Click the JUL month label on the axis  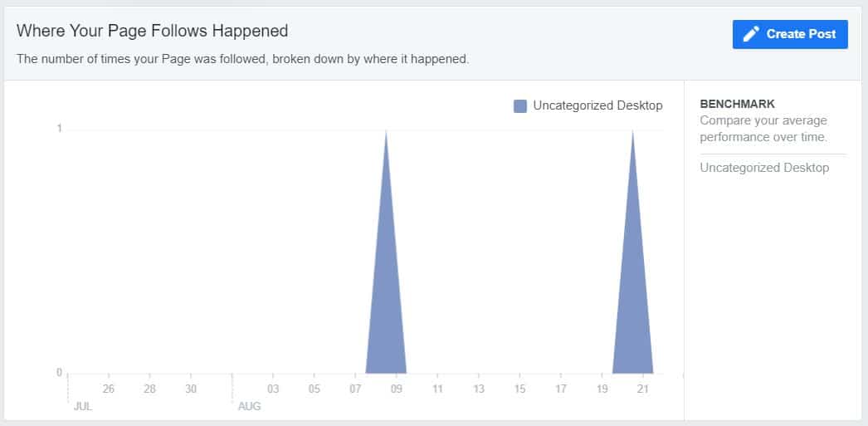click(82, 407)
